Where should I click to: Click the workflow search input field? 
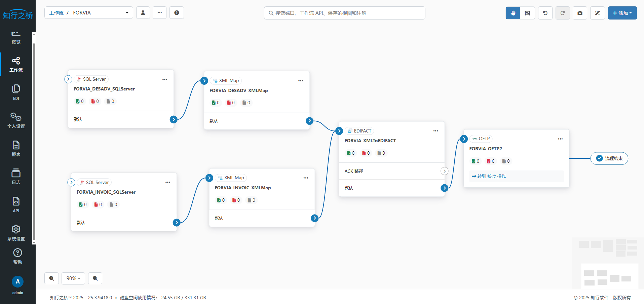tap(345, 13)
